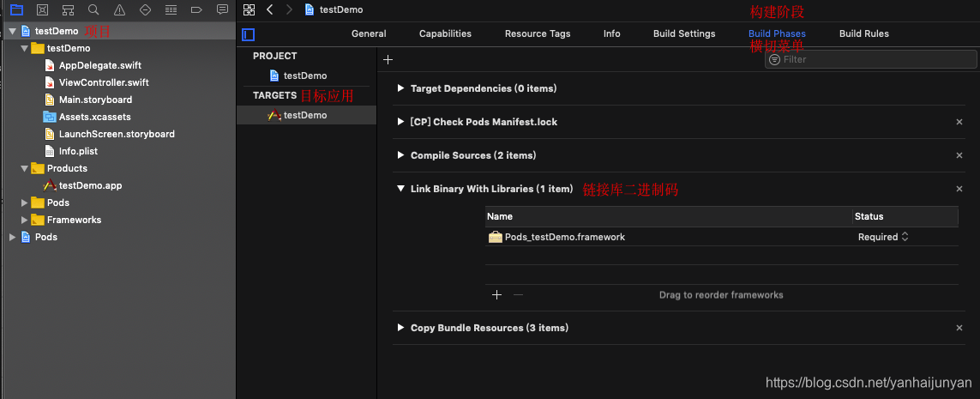Viewport: 980px width, 399px height.
Task: Go forward with the right chevron
Action: click(x=289, y=9)
